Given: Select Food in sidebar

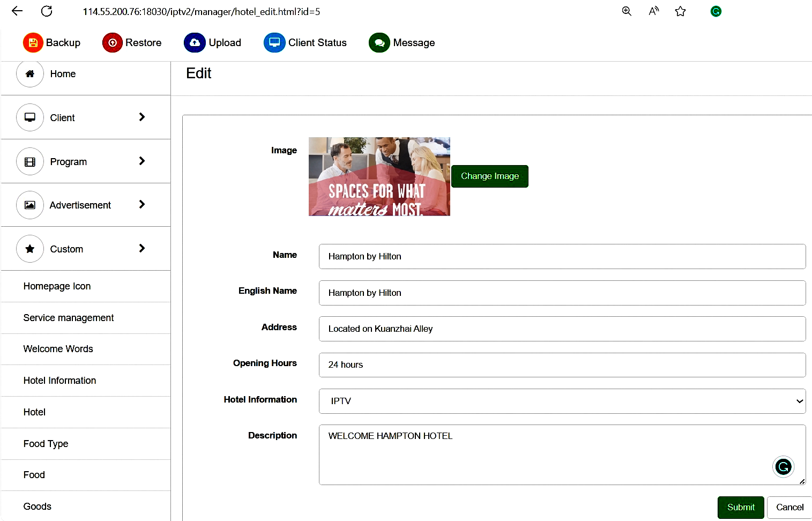Looking at the screenshot, I should point(86,475).
